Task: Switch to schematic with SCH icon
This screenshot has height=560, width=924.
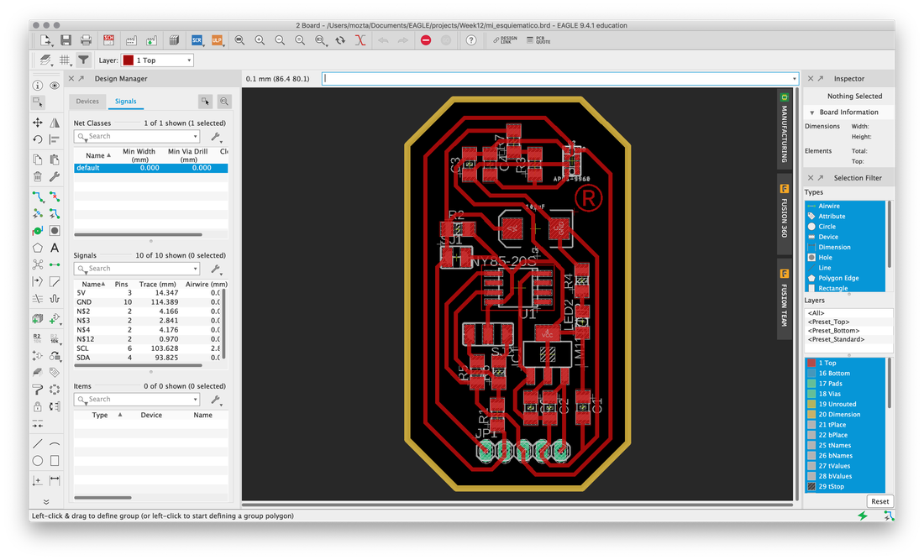Action: tap(108, 40)
